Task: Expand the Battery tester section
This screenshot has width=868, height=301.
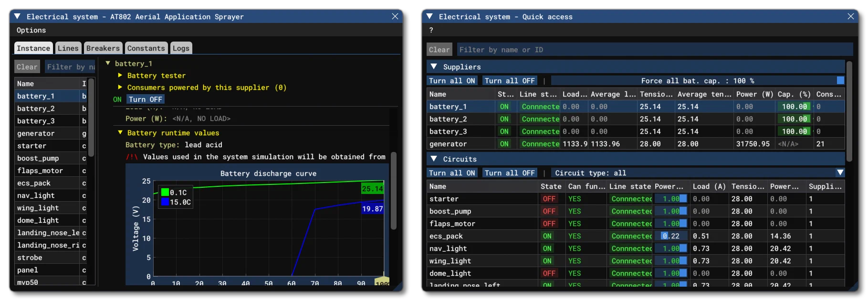Action: click(x=120, y=75)
